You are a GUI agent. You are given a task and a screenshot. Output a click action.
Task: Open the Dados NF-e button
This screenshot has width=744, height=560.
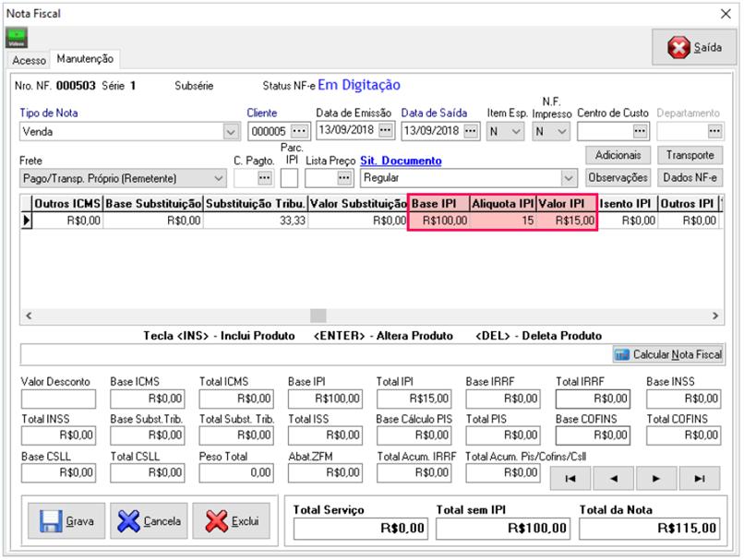tap(690, 177)
